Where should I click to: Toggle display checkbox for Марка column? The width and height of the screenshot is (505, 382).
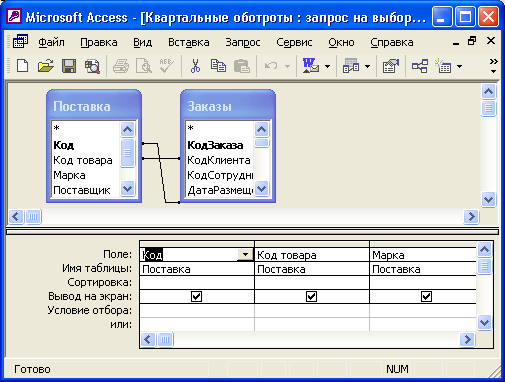426,296
